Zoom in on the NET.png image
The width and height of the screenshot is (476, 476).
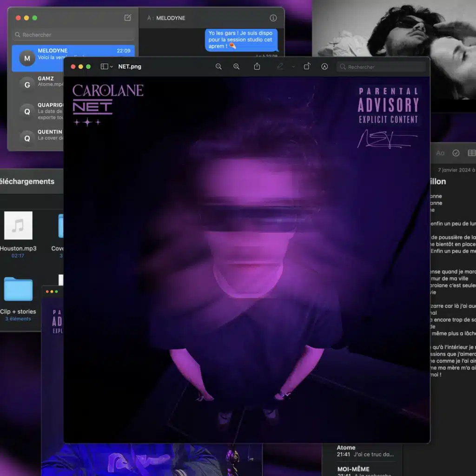click(237, 67)
